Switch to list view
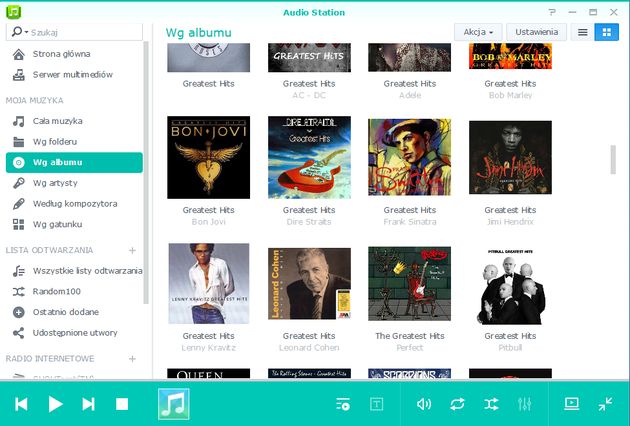 [x=583, y=32]
